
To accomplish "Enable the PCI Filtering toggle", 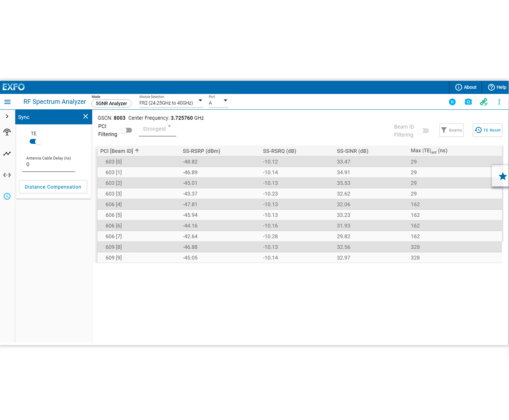I will point(126,130).
